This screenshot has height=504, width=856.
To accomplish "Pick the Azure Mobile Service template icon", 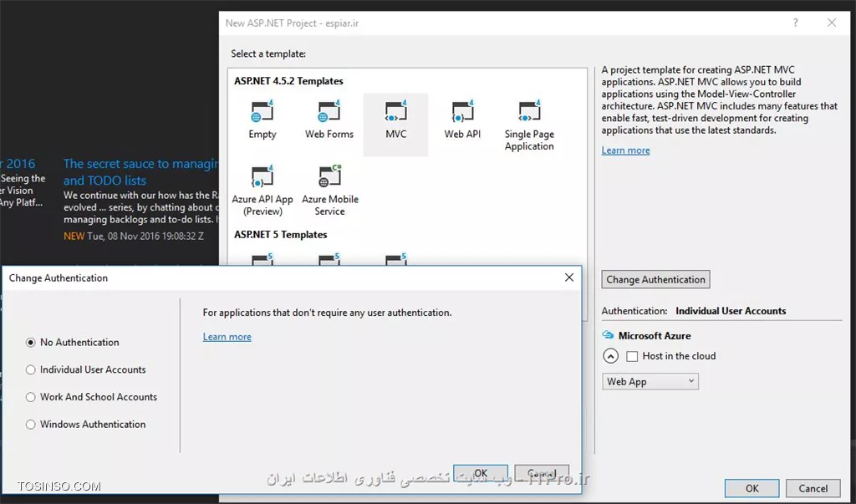I will [x=329, y=176].
